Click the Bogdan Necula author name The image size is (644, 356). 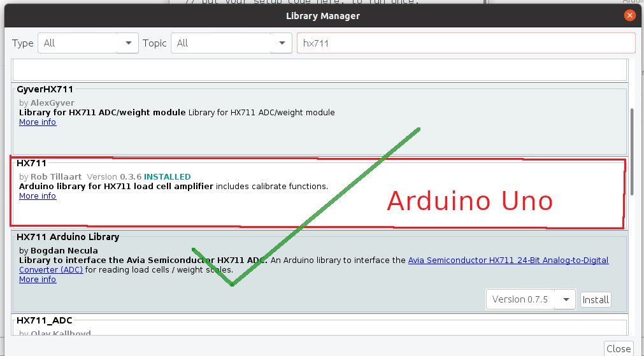point(64,250)
